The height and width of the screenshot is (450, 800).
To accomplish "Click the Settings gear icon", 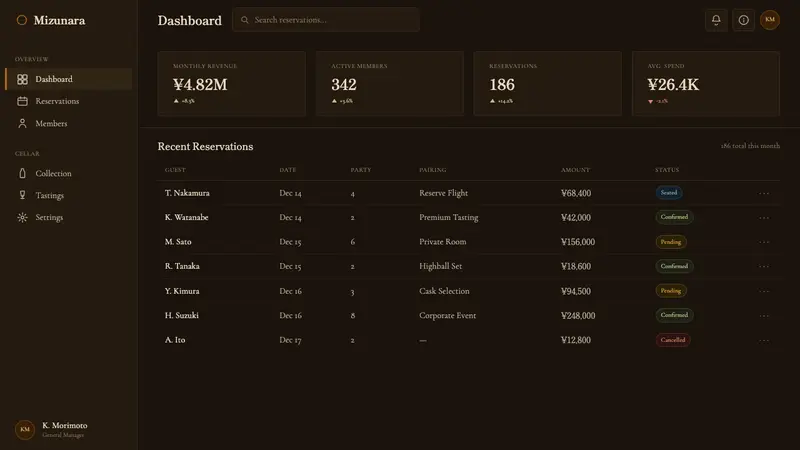I will pos(22,217).
